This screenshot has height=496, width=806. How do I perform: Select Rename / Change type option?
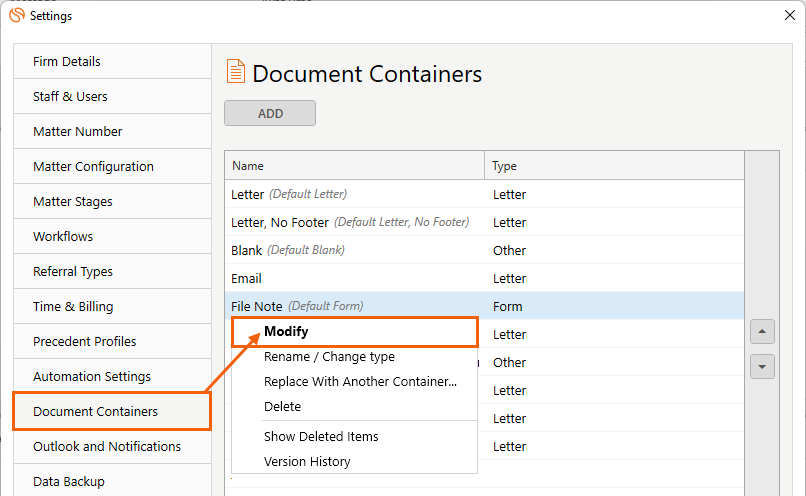329,357
